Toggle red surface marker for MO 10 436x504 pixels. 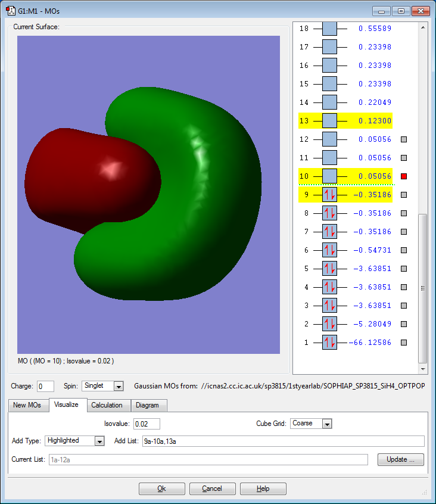pos(404,176)
